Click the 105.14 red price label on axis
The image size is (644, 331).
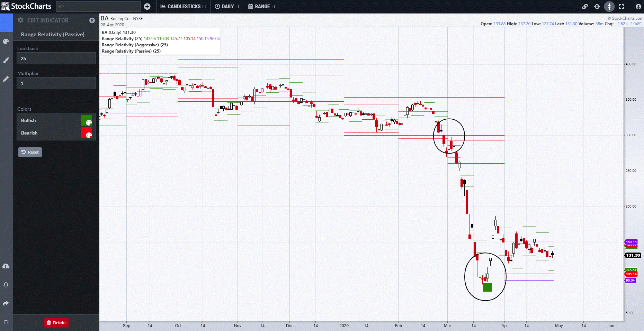(631, 274)
